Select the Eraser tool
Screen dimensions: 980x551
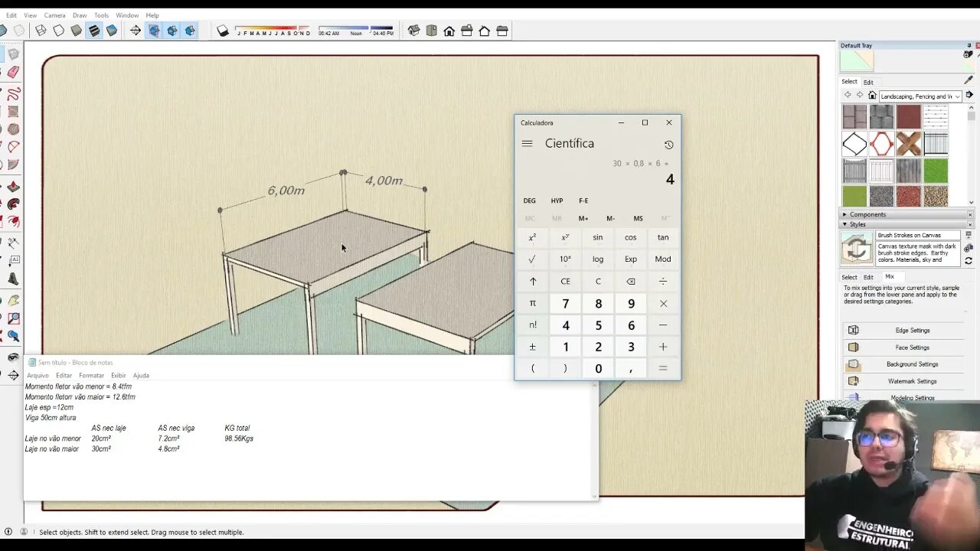point(13,72)
